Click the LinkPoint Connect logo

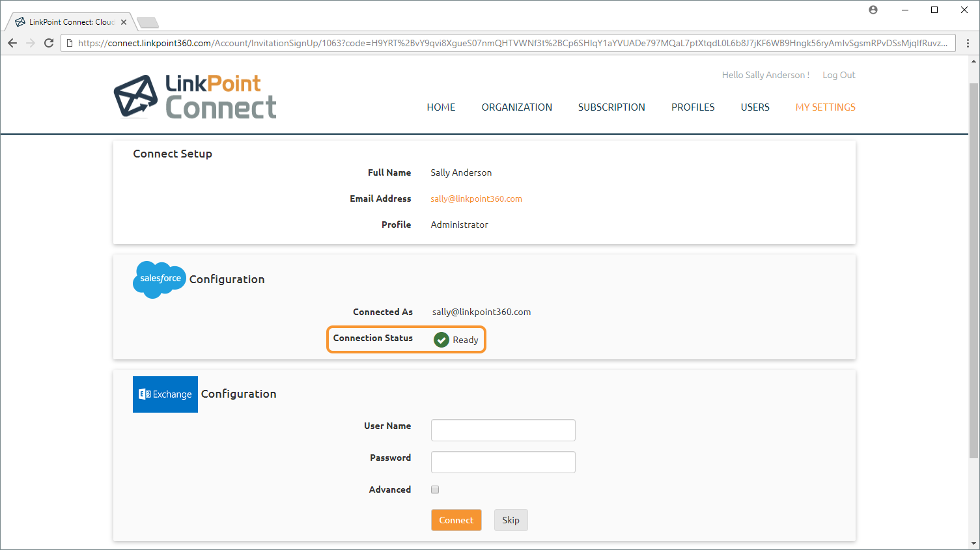point(195,96)
